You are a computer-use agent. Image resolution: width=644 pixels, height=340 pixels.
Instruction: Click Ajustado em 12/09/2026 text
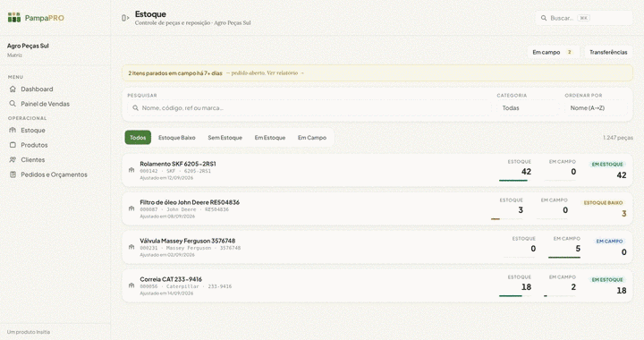click(166, 178)
